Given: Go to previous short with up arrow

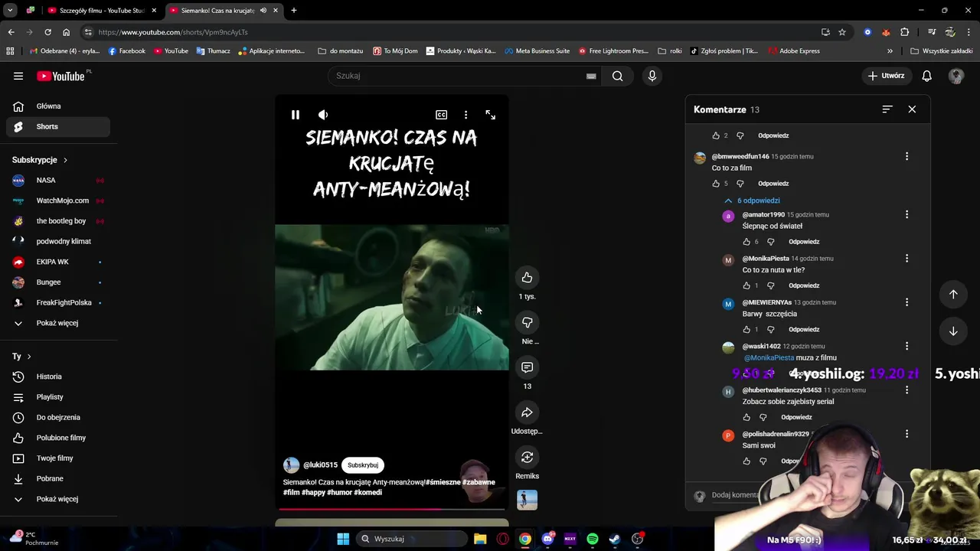Looking at the screenshot, I should 953,295.
